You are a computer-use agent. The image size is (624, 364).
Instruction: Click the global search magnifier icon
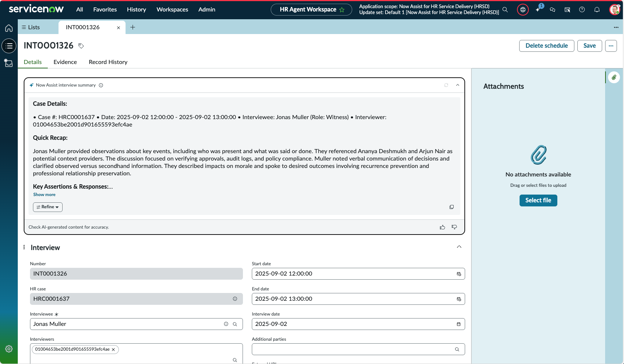505,10
